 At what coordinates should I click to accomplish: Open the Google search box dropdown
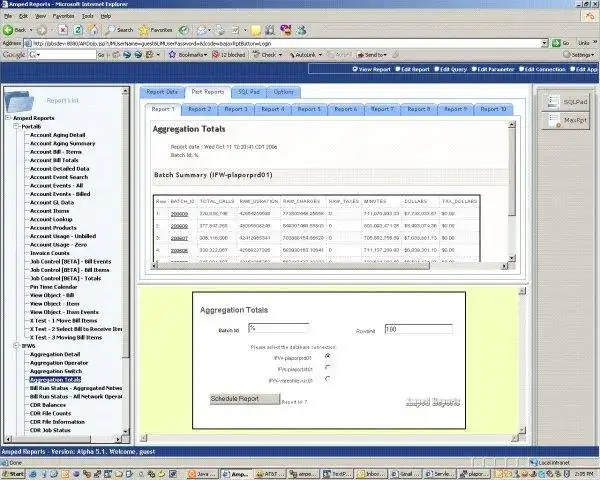38,55
